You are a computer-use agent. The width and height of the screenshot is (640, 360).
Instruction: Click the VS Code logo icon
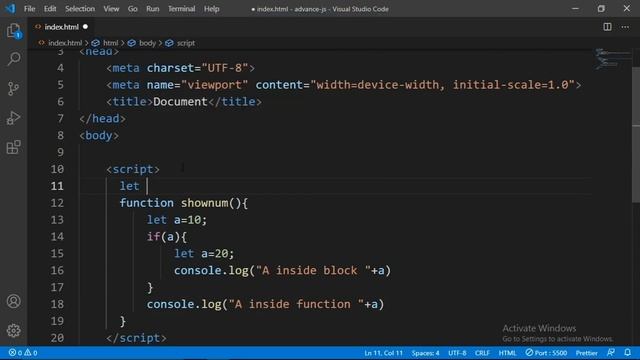10,9
